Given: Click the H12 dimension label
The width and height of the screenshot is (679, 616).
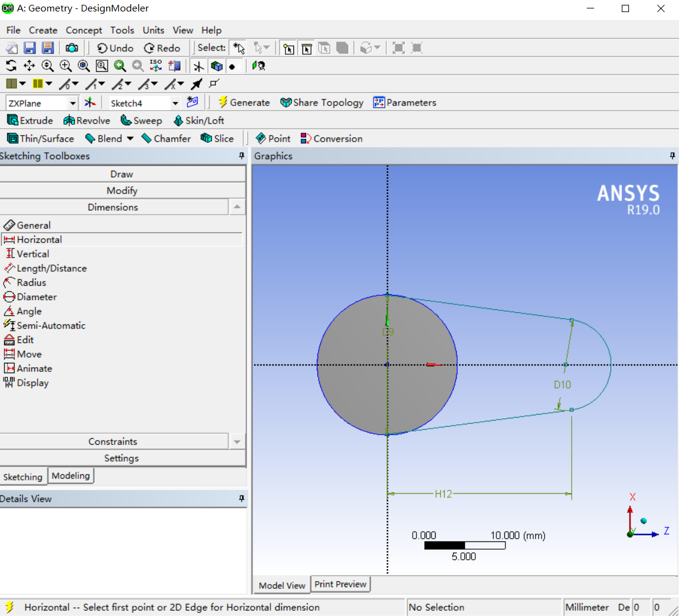Looking at the screenshot, I should (443, 494).
